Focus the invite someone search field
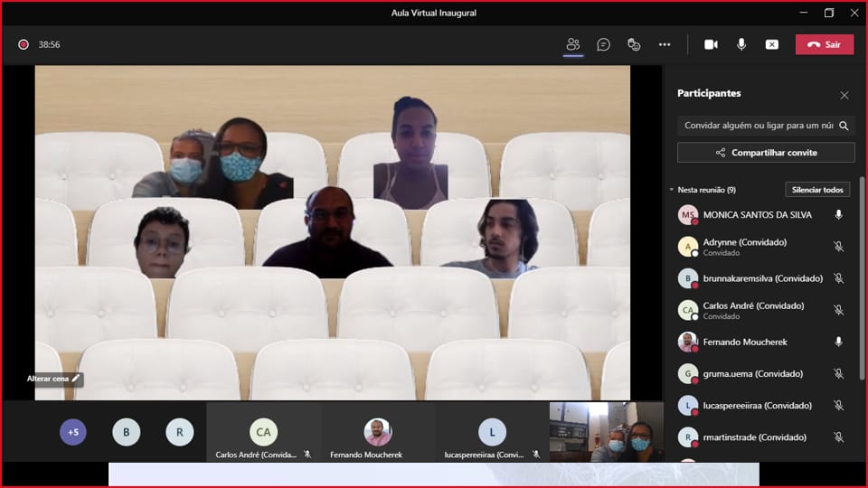Screen dimensions: 868x488 tap(759, 126)
